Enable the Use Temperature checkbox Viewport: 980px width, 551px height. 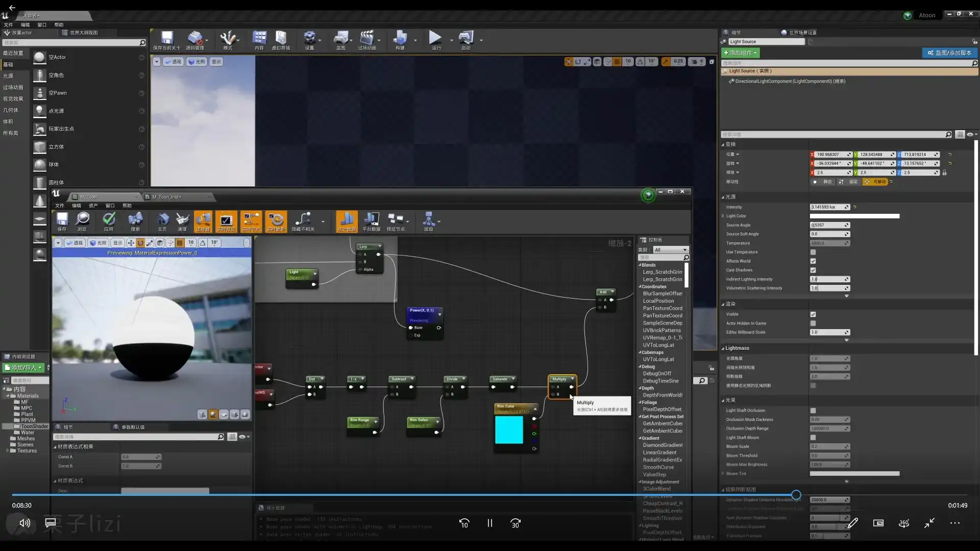814,252
